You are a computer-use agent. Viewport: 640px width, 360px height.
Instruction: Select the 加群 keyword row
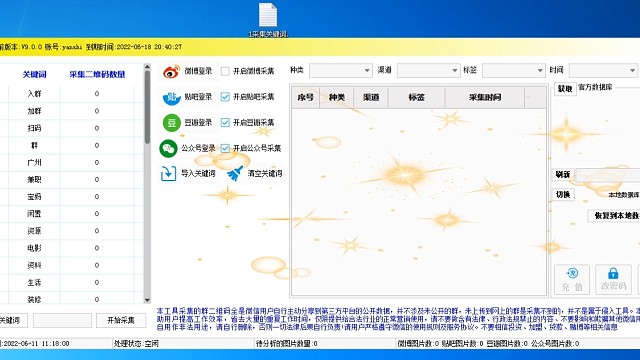click(x=71, y=111)
